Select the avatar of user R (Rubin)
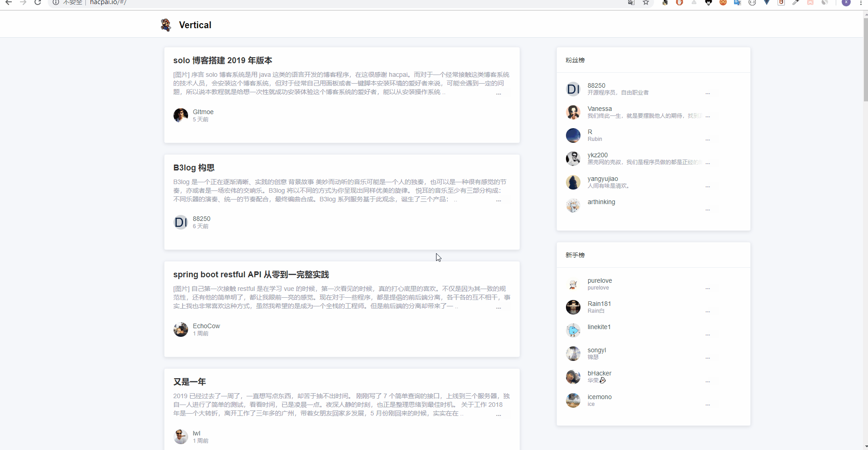 click(573, 135)
